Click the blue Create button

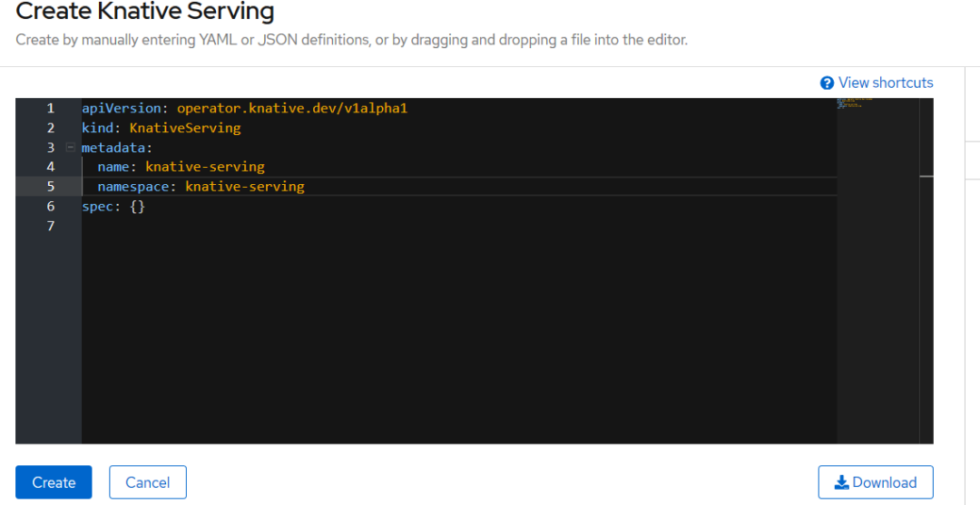point(54,482)
